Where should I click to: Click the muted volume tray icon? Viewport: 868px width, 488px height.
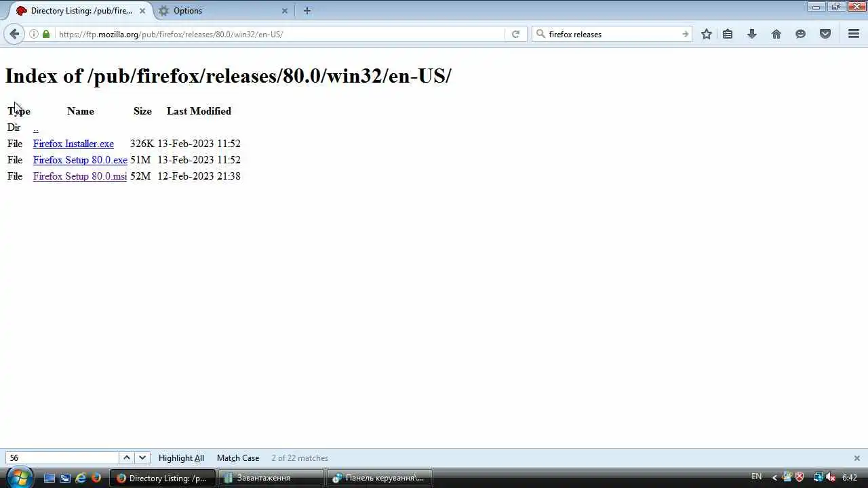[x=831, y=478]
